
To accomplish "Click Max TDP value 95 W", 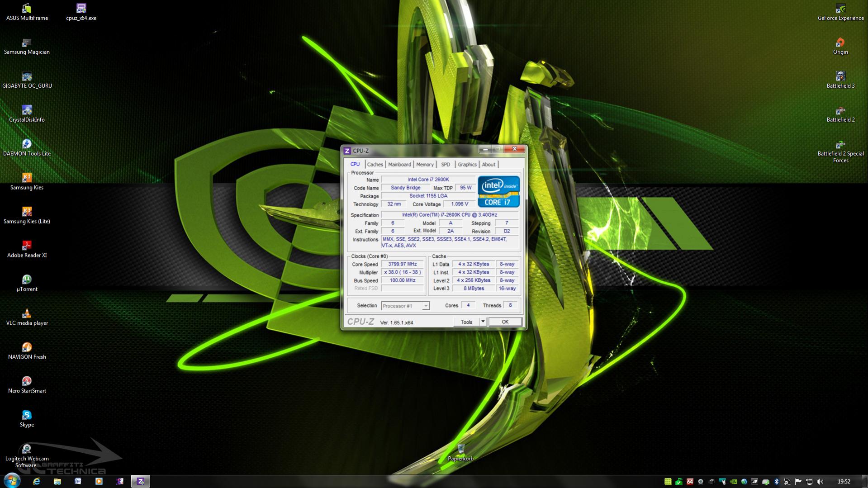I will pyautogui.click(x=465, y=188).
